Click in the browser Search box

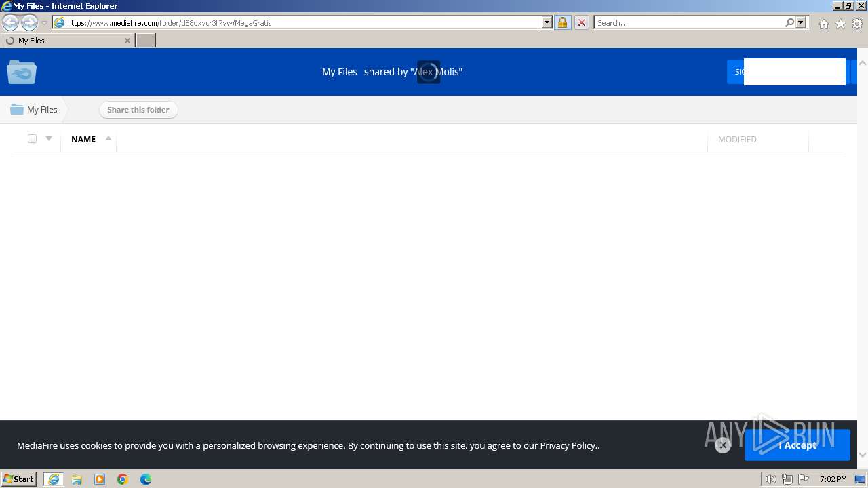688,23
